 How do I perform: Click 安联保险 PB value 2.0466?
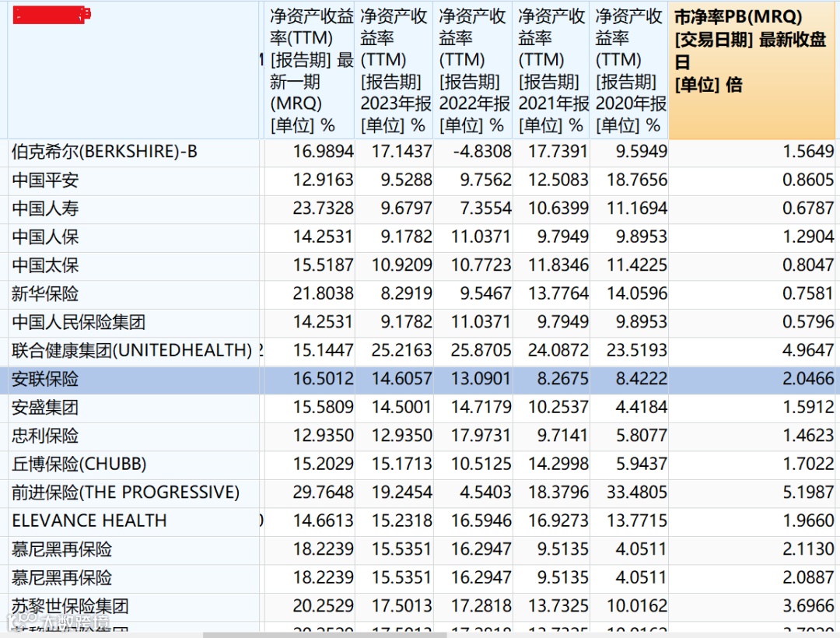[808, 379]
